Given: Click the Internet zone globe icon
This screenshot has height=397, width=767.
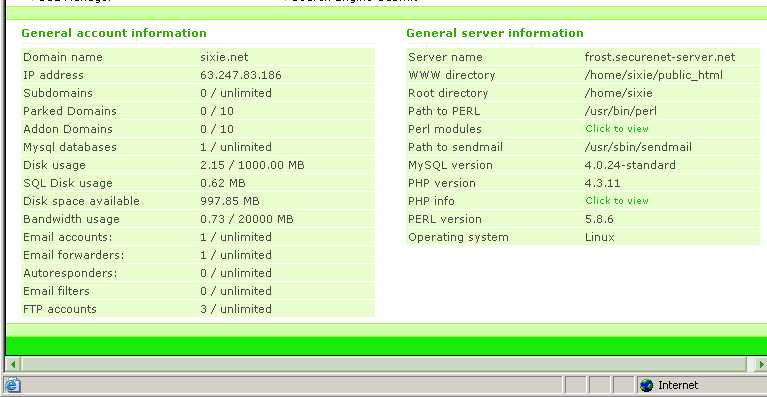Looking at the screenshot, I should [647, 385].
